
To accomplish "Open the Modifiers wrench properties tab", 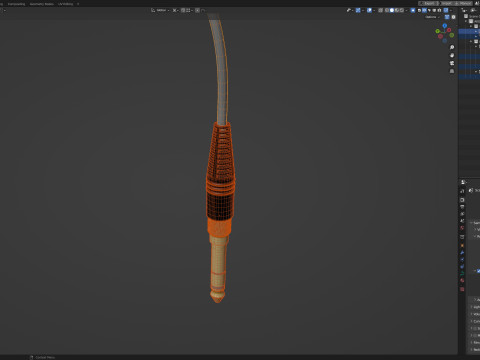I will 462,252.
